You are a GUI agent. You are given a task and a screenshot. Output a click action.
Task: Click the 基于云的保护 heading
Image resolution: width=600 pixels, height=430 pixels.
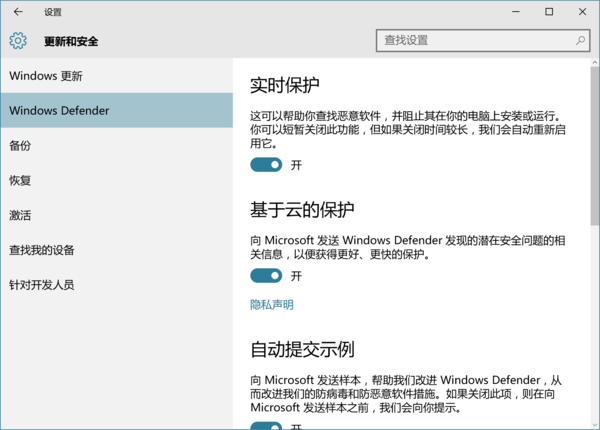[x=302, y=210]
